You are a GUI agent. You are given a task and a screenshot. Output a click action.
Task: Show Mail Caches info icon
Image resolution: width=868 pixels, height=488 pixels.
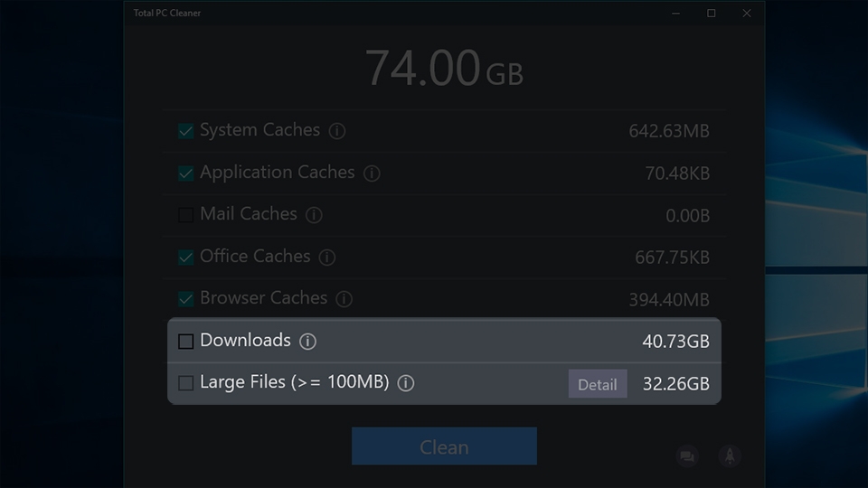tap(314, 215)
